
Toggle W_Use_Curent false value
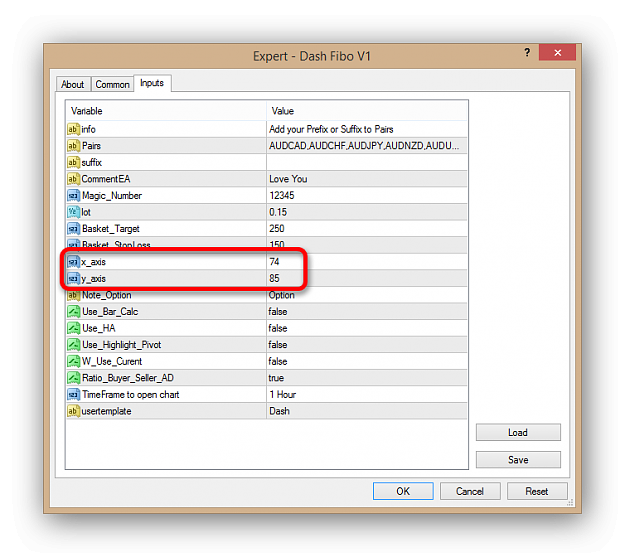(x=367, y=361)
